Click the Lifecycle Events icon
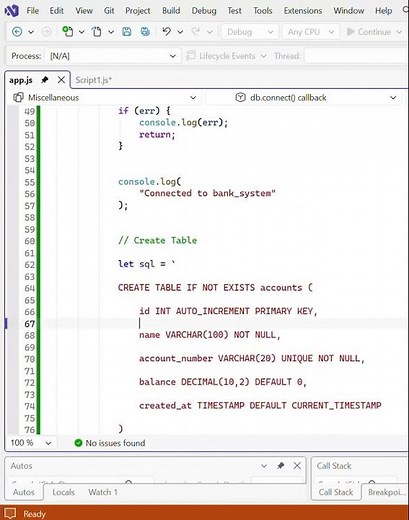409x520 pixels. tap(191, 56)
